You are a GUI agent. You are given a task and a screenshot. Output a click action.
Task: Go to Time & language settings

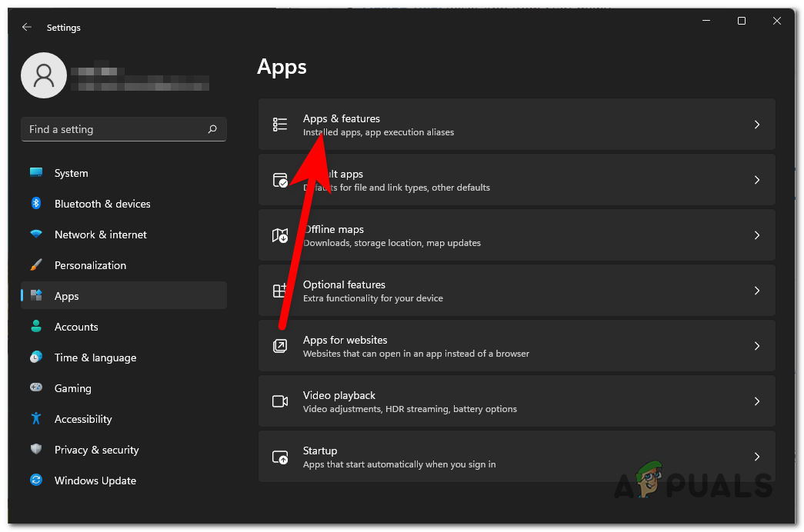tap(95, 357)
